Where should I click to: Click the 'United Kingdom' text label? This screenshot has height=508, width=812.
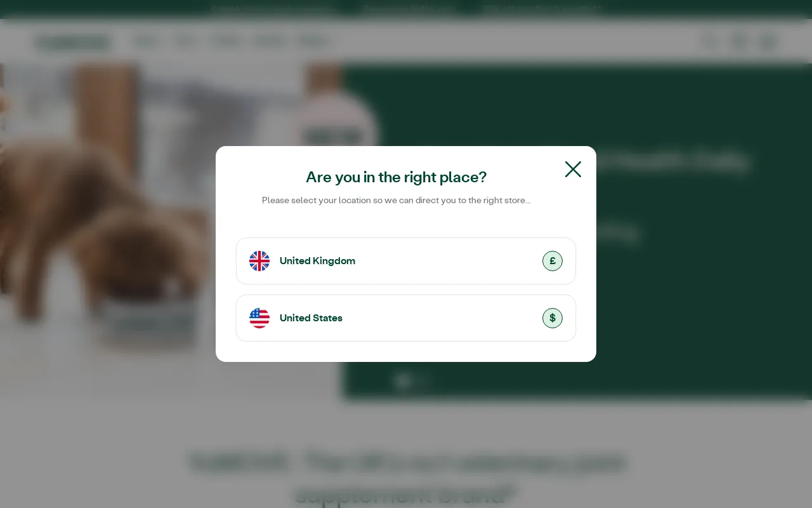tap(317, 261)
